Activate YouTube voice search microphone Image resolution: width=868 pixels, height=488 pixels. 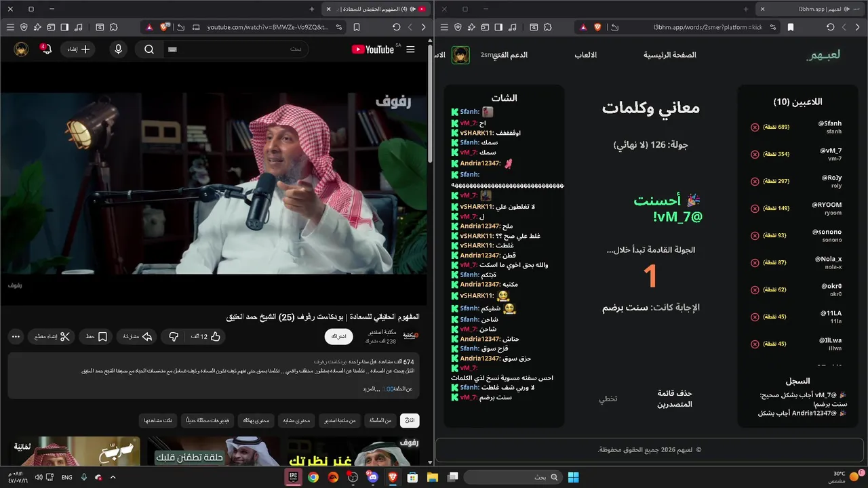(119, 49)
